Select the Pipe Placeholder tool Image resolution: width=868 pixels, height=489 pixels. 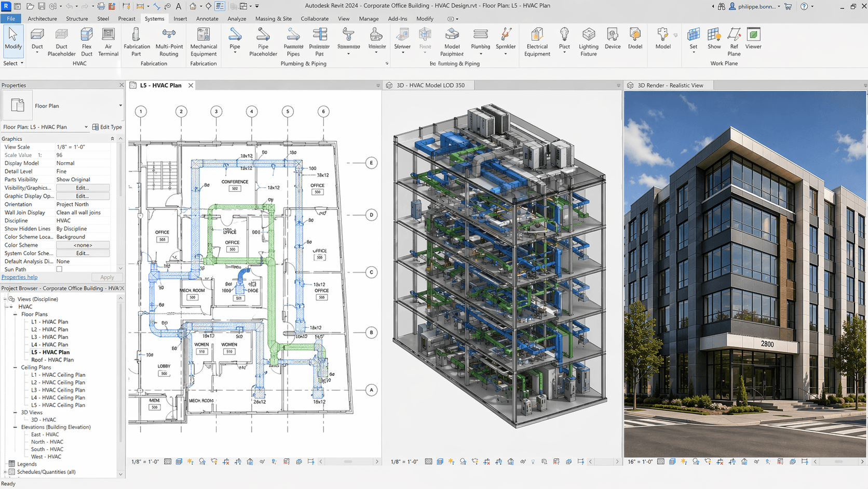pyautogui.click(x=263, y=42)
